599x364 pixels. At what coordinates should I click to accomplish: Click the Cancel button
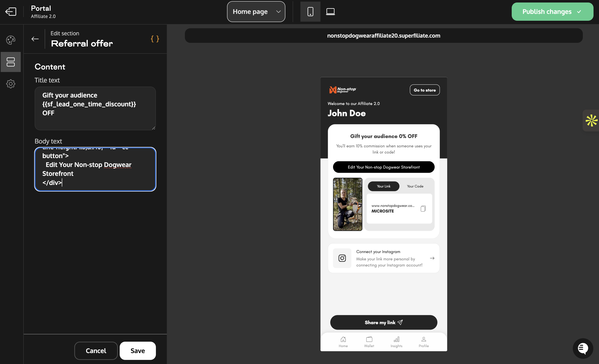pyautogui.click(x=96, y=351)
